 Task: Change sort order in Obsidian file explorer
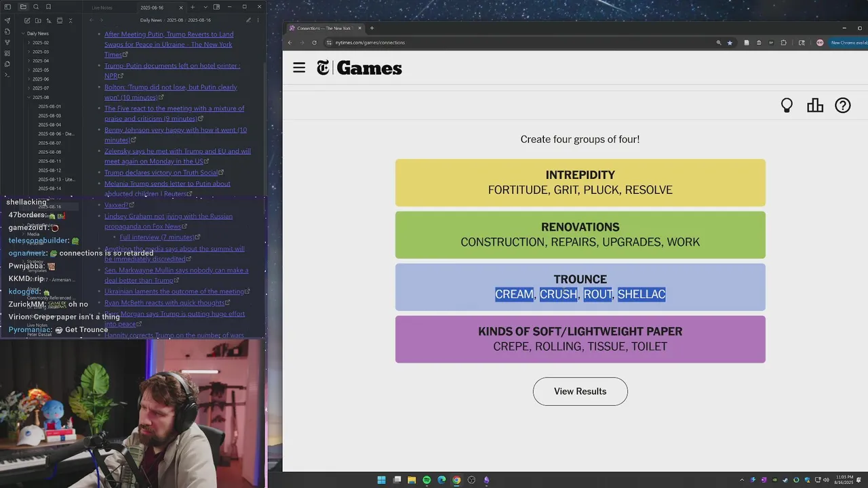48,20
